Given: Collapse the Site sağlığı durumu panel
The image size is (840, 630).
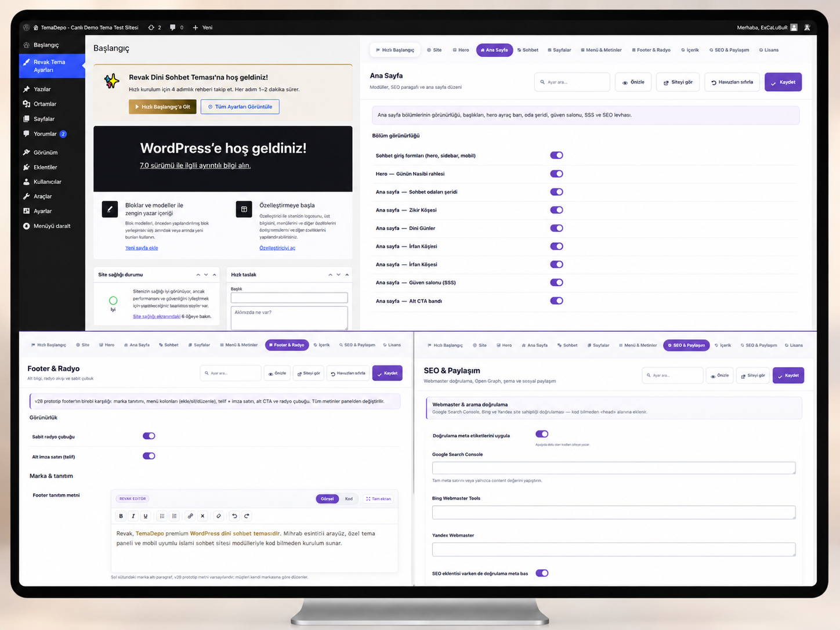Looking at the screenshot, I should 215,275.
